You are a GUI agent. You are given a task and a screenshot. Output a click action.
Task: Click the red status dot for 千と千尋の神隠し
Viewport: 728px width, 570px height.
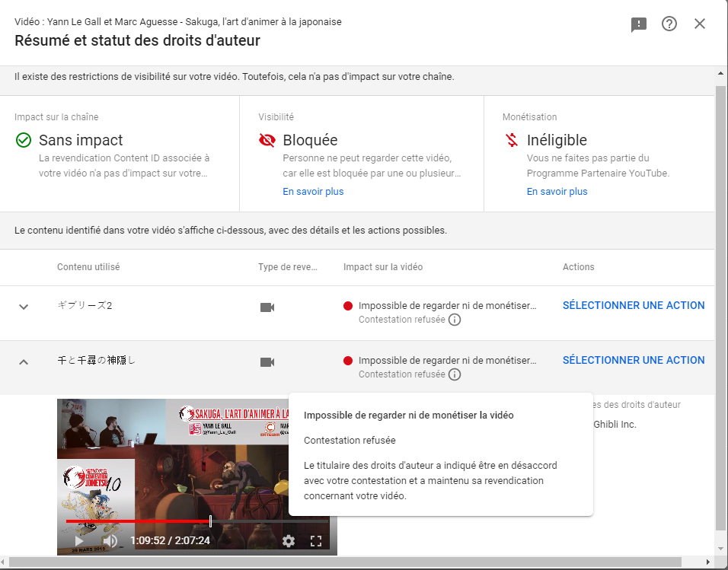tap(348, 361)
